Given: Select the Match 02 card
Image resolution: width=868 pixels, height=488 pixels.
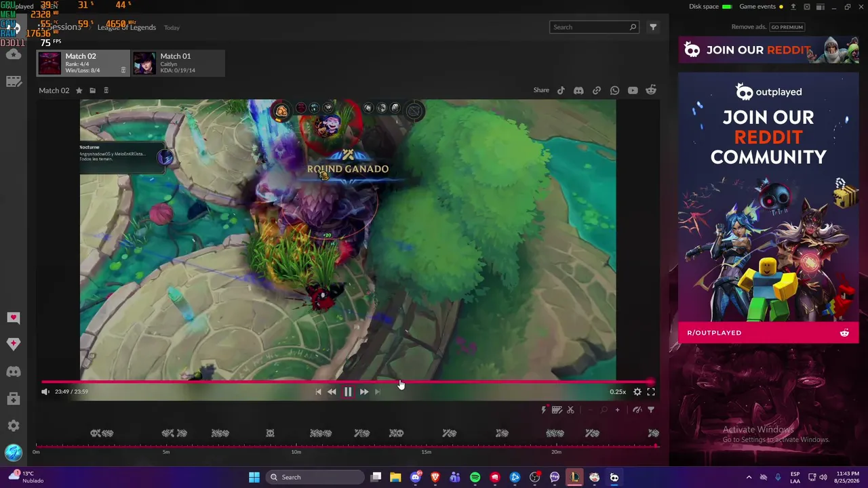Looking at the screenshot, I should pos(83,63).
